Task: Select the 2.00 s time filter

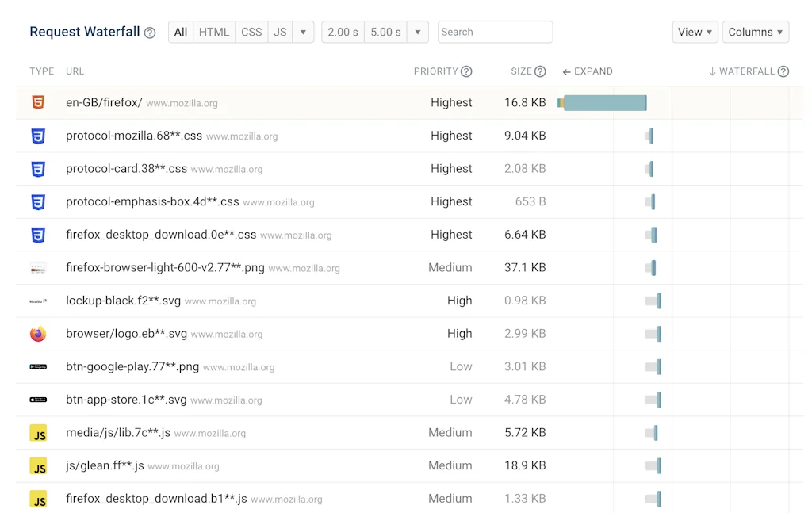Action: point(342,32)
